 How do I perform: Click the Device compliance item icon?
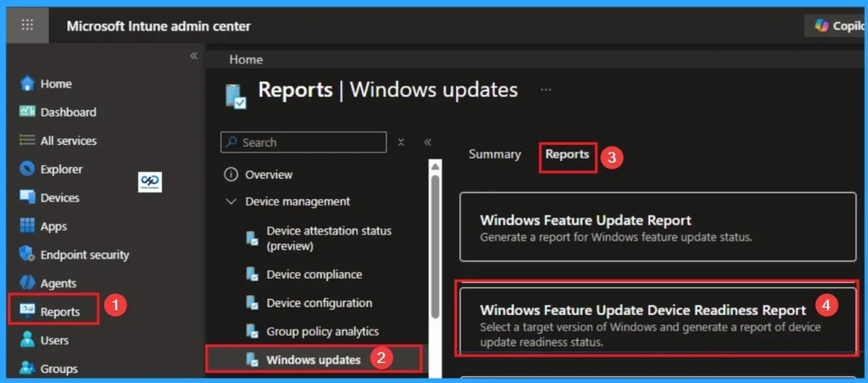tap(252, 275)
